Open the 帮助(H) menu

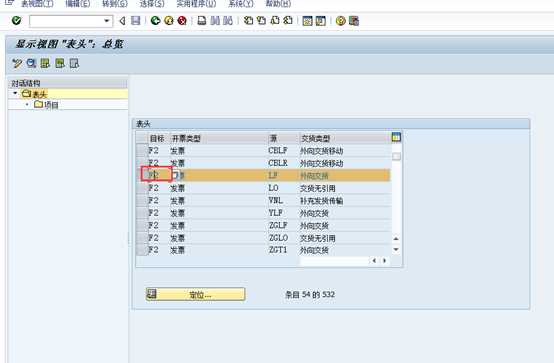click(x=278, y=4)
